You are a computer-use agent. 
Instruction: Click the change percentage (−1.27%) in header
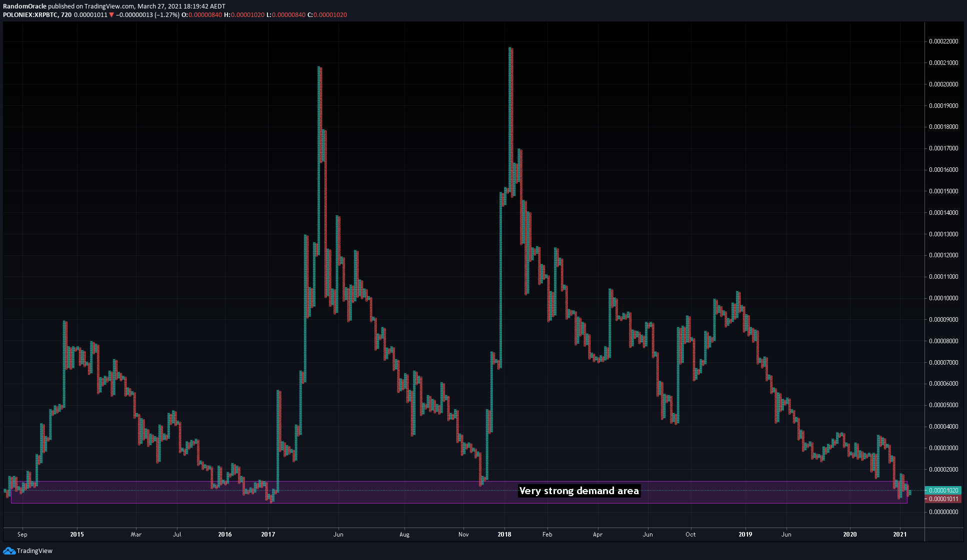[x=167, y=15]
